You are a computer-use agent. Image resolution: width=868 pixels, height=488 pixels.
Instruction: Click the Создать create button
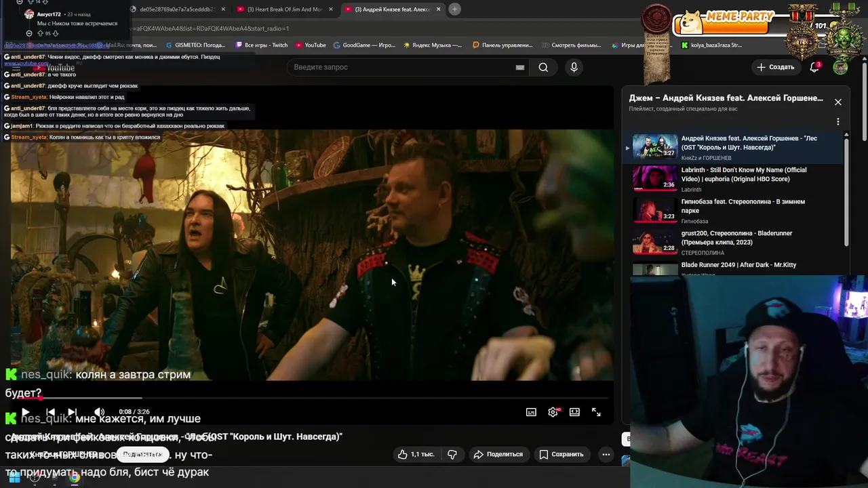point(776,67)
